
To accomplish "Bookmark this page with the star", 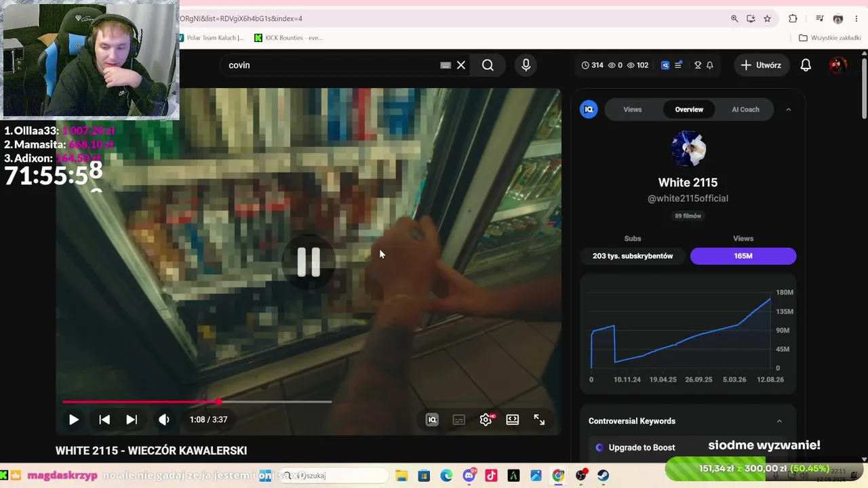I will 767,18.
